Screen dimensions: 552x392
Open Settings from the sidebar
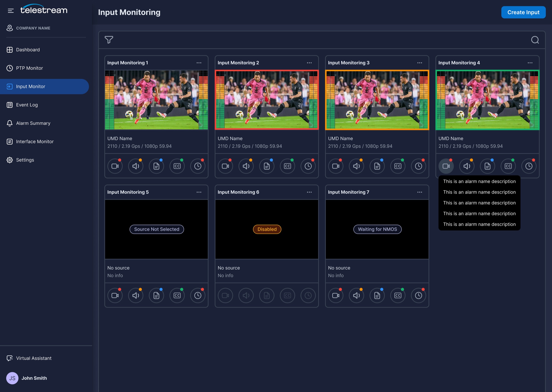[x=44, y=160]
